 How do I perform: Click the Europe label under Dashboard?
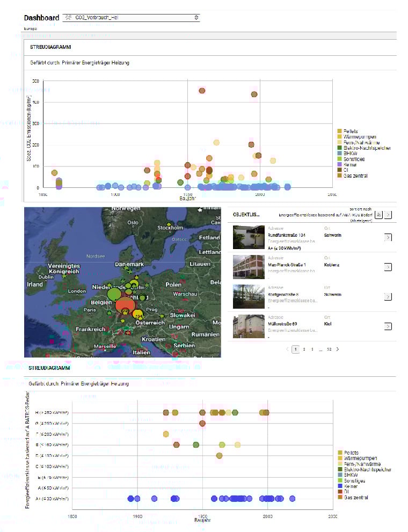(31, 29)
